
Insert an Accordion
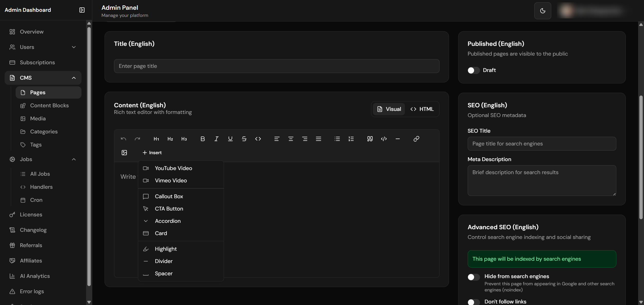pos(181,221)
